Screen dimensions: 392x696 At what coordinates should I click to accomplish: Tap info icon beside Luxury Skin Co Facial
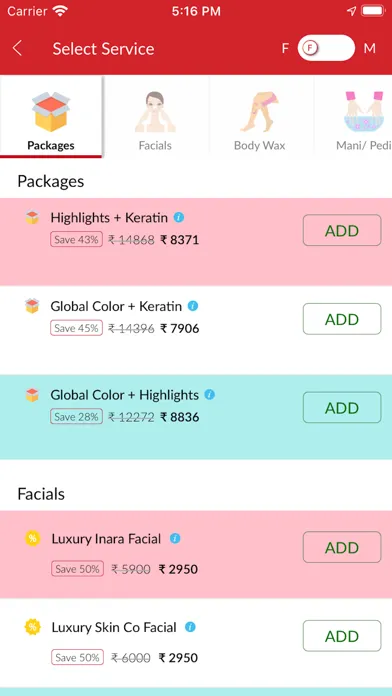point(190,627)
